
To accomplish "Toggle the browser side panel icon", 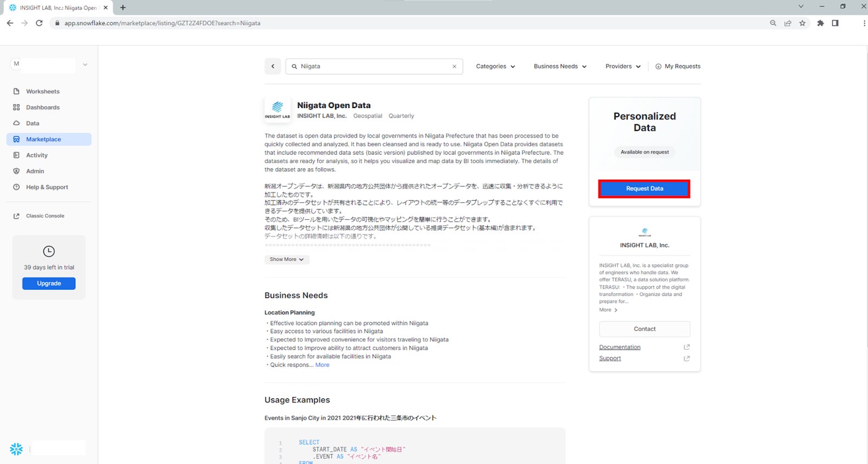I will (835, 23).
